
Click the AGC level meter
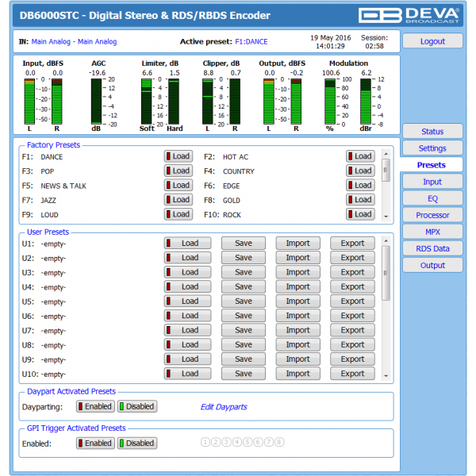[96, 102]
